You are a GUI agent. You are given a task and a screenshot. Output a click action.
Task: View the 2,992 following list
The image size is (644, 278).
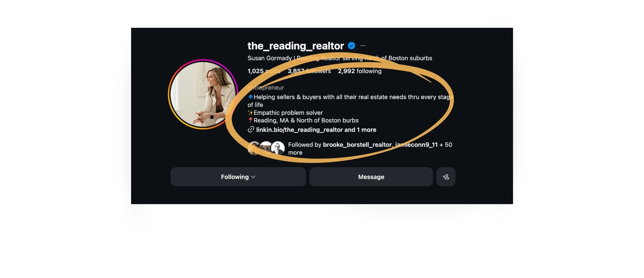click(360, 71)
